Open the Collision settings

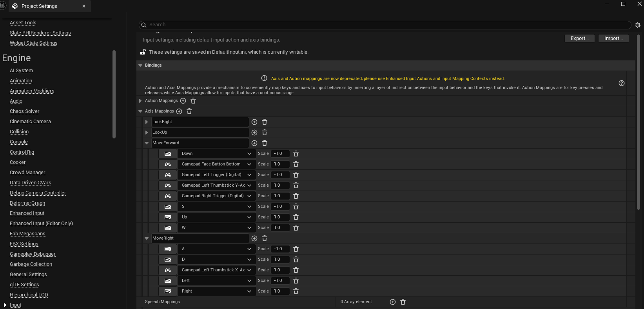coord(19,132)
